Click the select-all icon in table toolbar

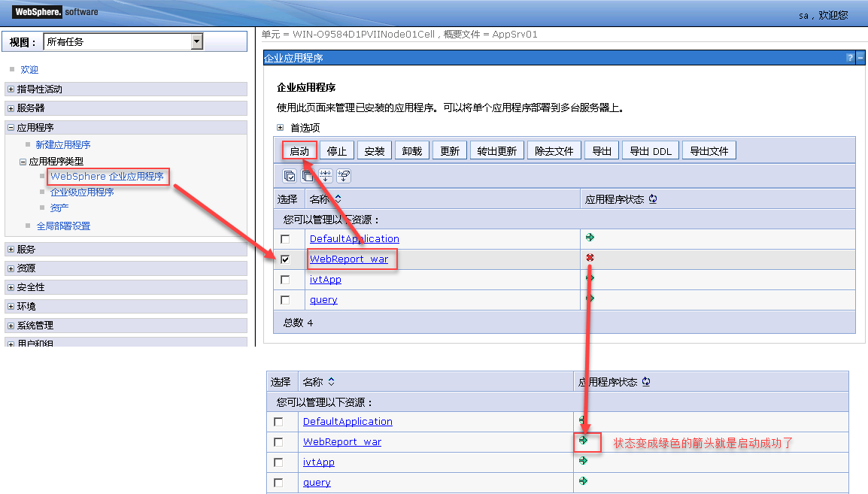click(290, 176)
